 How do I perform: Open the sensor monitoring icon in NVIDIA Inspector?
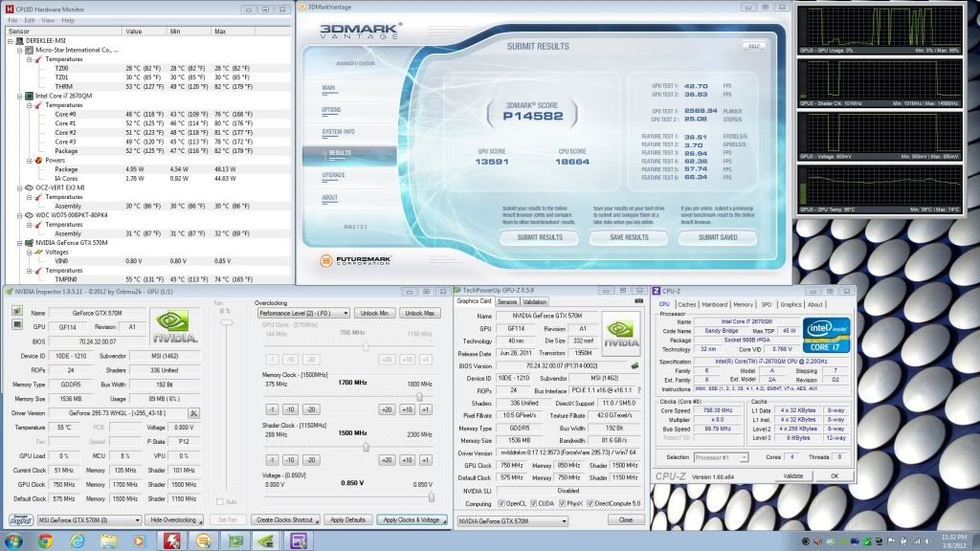tap(17, 325)
